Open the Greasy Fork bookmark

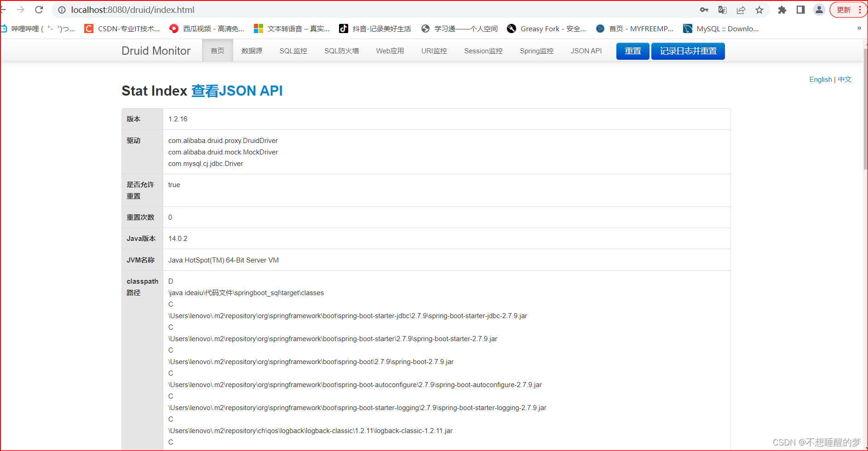pos(546,29)
